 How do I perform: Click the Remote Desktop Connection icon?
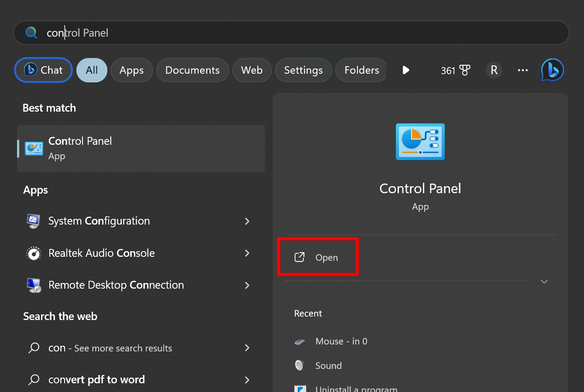tap(34, 285)
